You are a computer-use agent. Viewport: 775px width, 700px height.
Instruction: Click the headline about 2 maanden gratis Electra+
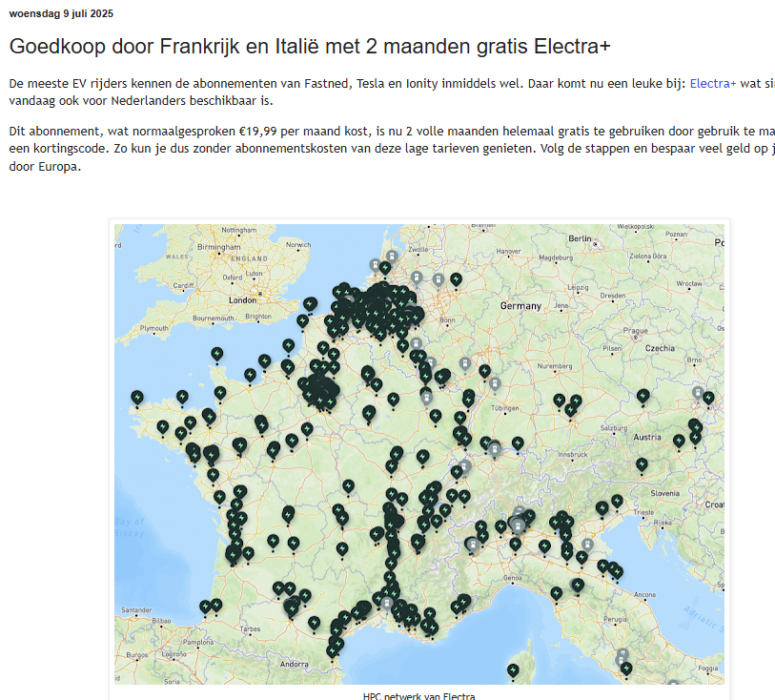coord(310,46)
